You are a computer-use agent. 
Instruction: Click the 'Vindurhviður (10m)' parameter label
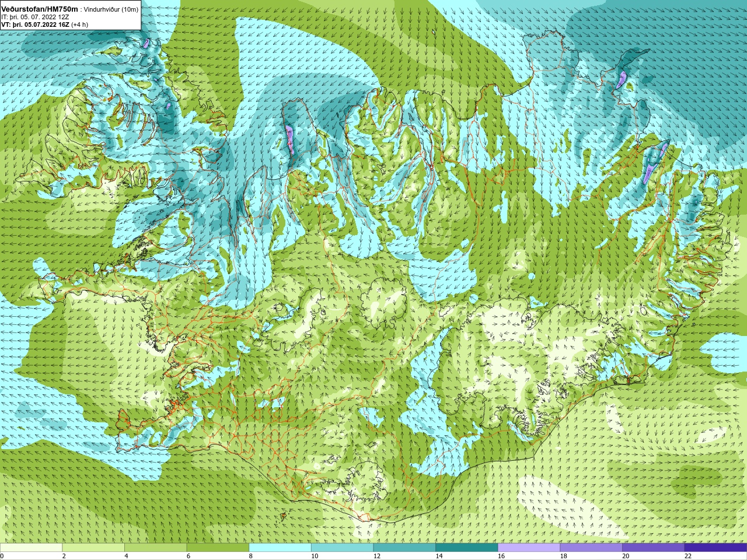point(111,9)
